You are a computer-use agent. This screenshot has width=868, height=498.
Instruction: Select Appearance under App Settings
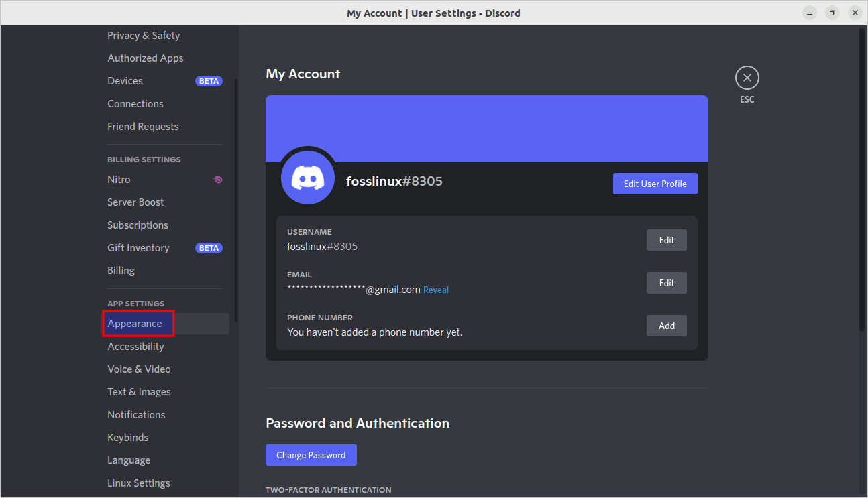(x=166, y=324)
